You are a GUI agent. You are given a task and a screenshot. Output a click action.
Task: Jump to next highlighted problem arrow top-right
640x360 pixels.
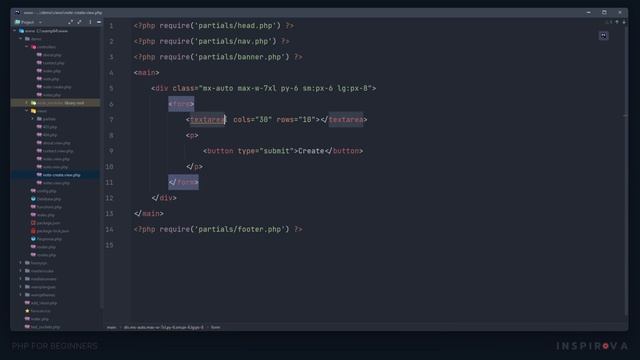[624, 22]
